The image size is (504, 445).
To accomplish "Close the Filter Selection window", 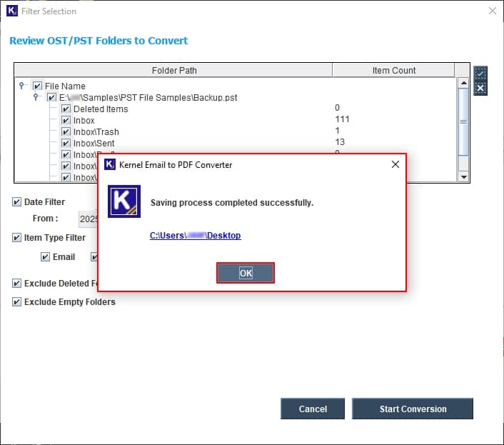I will click(x=493, y=11).
